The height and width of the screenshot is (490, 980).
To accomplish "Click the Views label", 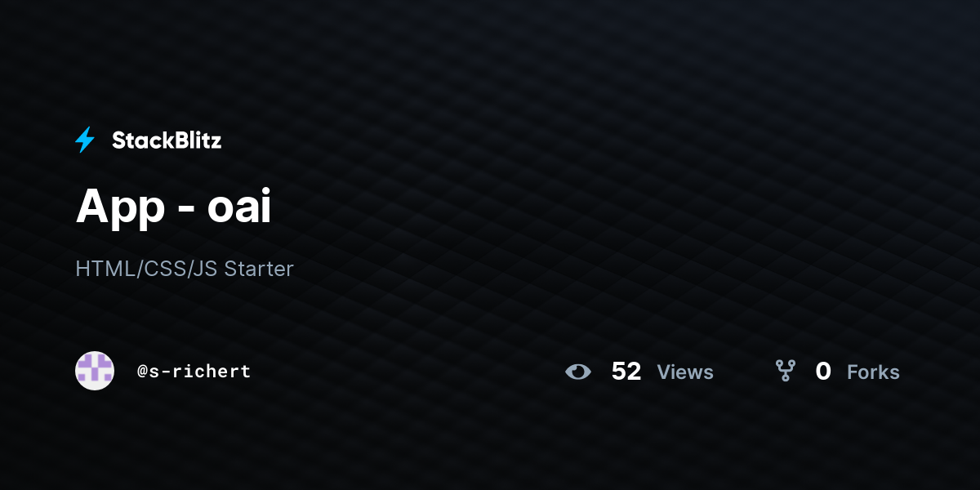I will tap(685, 372).
